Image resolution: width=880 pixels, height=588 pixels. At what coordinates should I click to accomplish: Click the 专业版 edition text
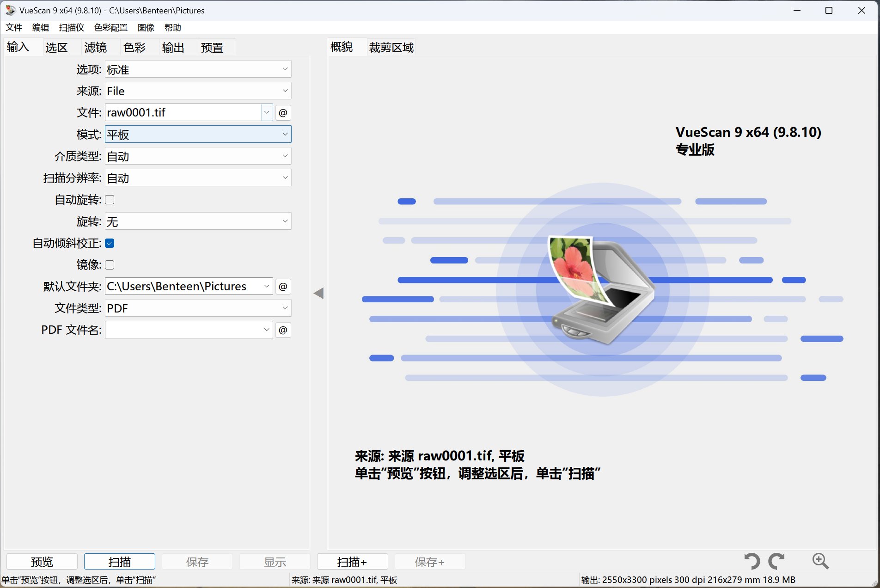[695, 150]
